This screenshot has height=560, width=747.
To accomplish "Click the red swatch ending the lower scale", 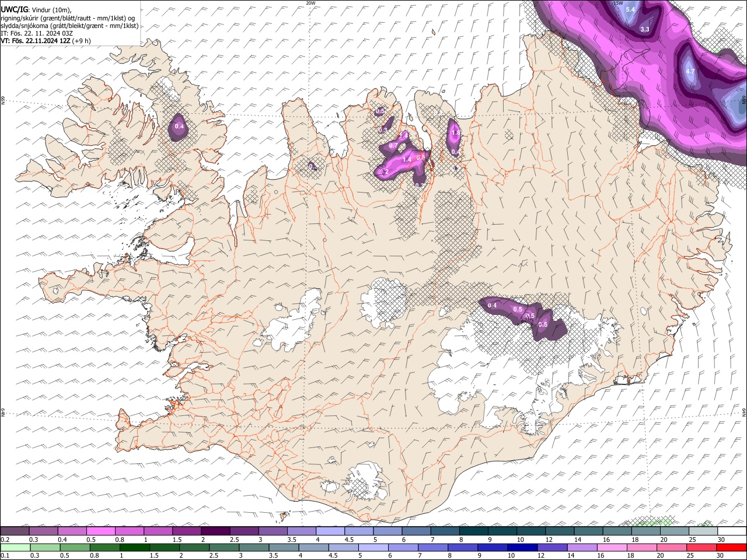I will [x=731, y=548].
